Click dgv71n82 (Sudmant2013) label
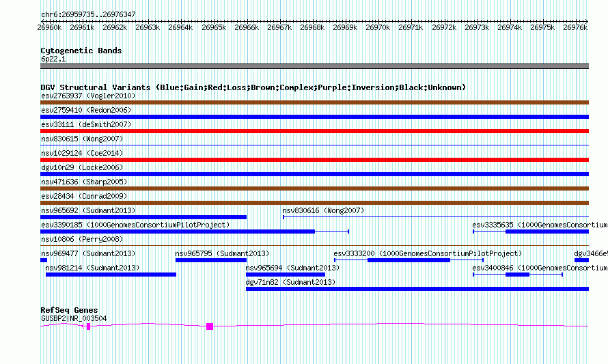The width and height of the screenshot is (608, 364). [290, 282]
